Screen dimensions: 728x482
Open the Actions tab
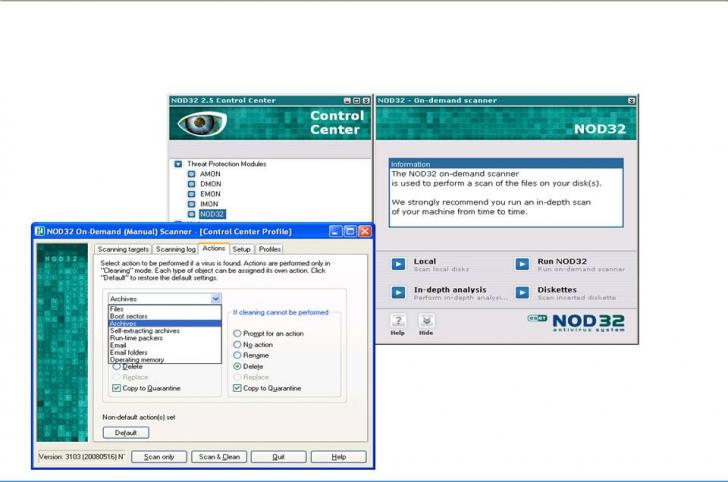click(214, 248)
